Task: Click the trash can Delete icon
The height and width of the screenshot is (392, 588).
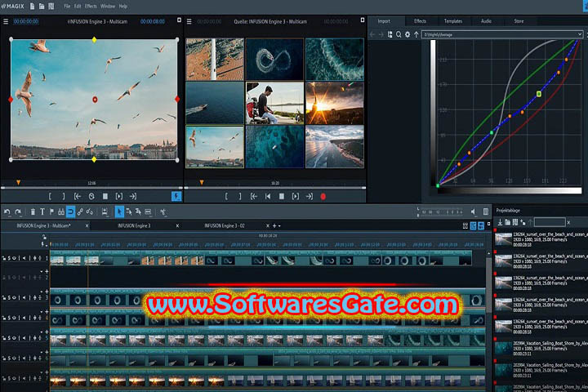Action: [x=33, y=212]
